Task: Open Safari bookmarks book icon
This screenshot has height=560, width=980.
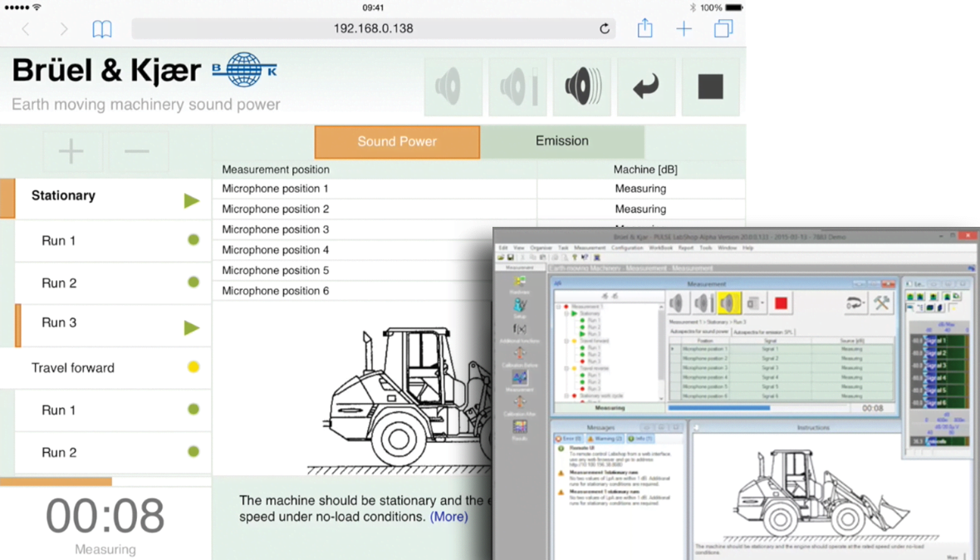Action: 101,30
